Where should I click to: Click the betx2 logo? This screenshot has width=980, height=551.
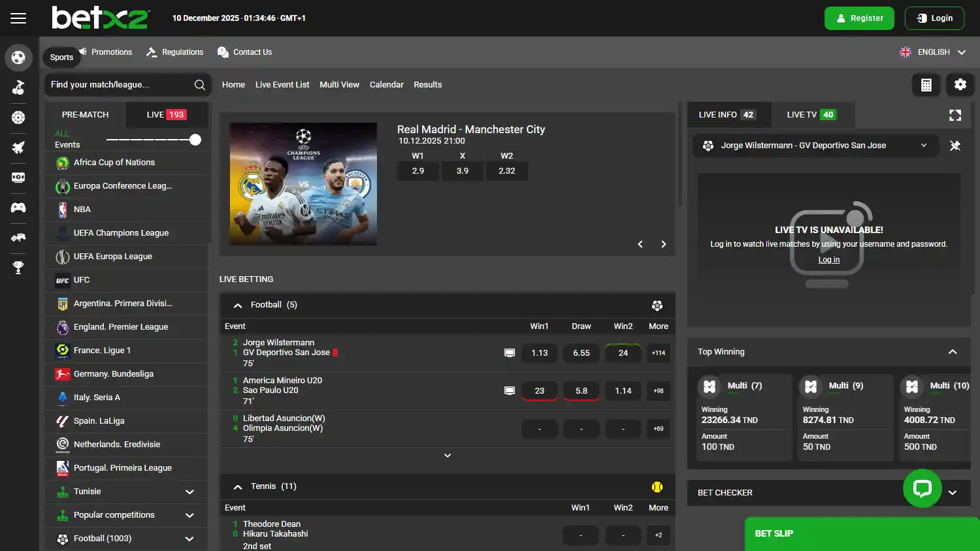(101, 18)
